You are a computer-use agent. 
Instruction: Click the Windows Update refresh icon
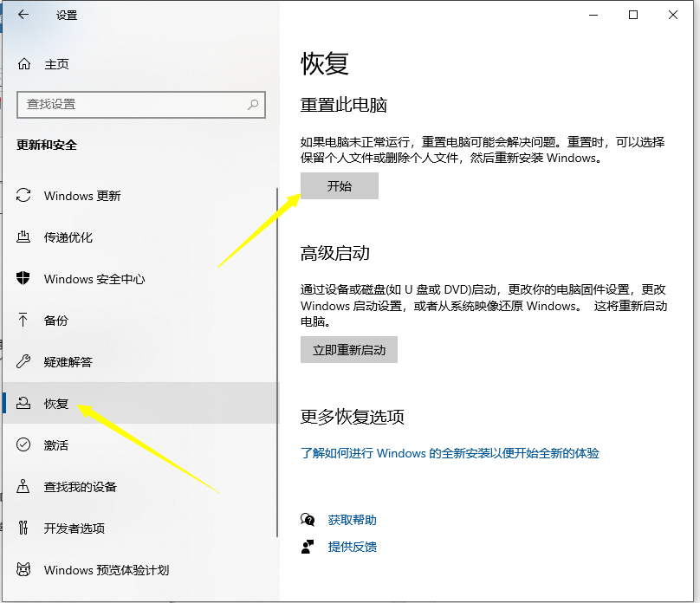point(24,196)
